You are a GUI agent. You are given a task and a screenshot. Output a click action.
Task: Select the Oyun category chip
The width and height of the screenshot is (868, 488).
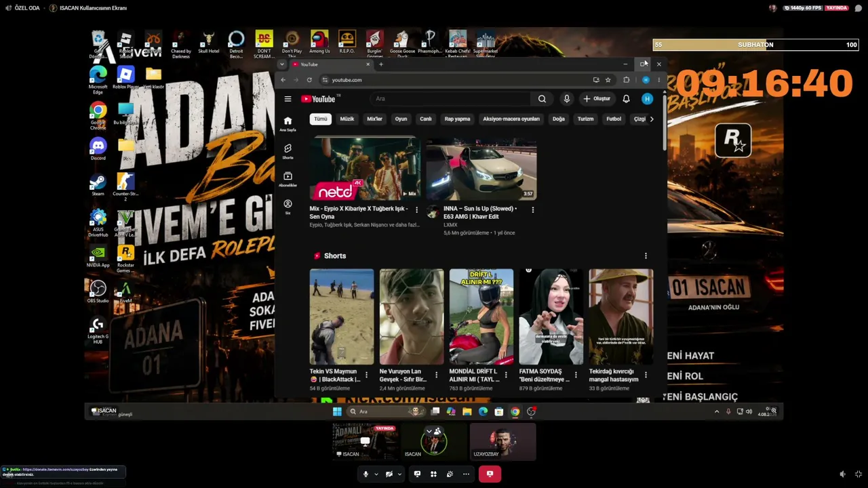[x=401, y=119]
